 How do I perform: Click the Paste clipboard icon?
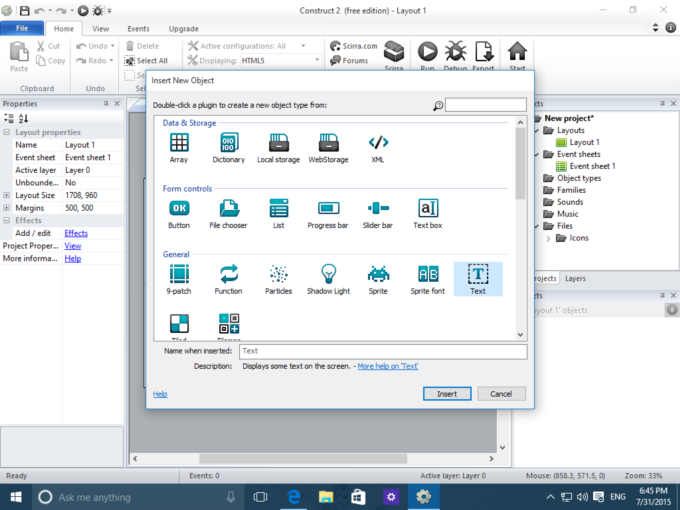(x=19, y=52)
